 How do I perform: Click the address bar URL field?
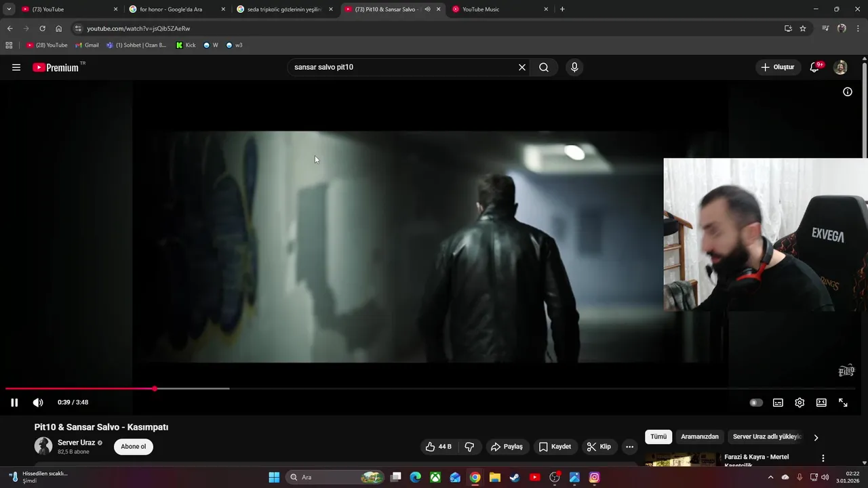point(427,28)
